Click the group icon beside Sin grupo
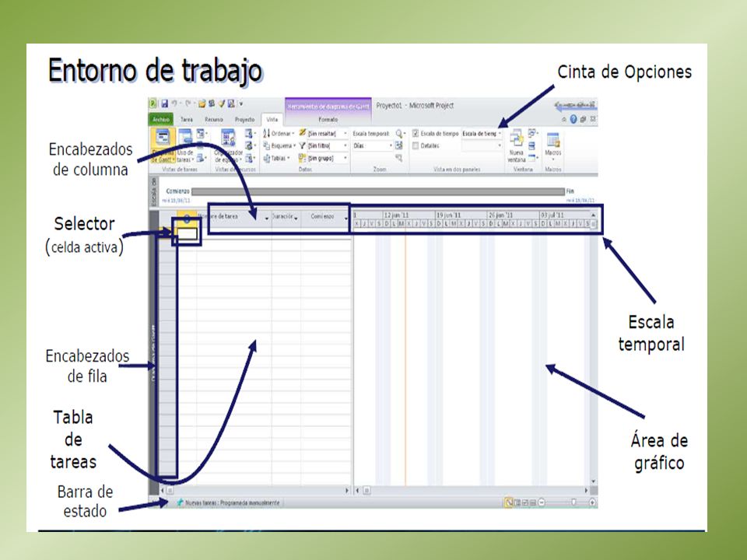The width and height of the screenshot is (747, 560). [302, 158]
